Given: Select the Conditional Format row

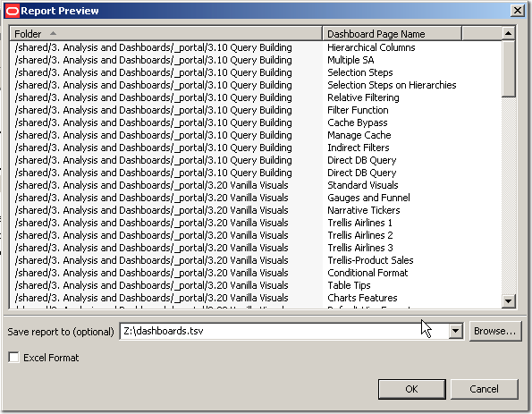Looking at the screenshot, I should pos(256,273).
